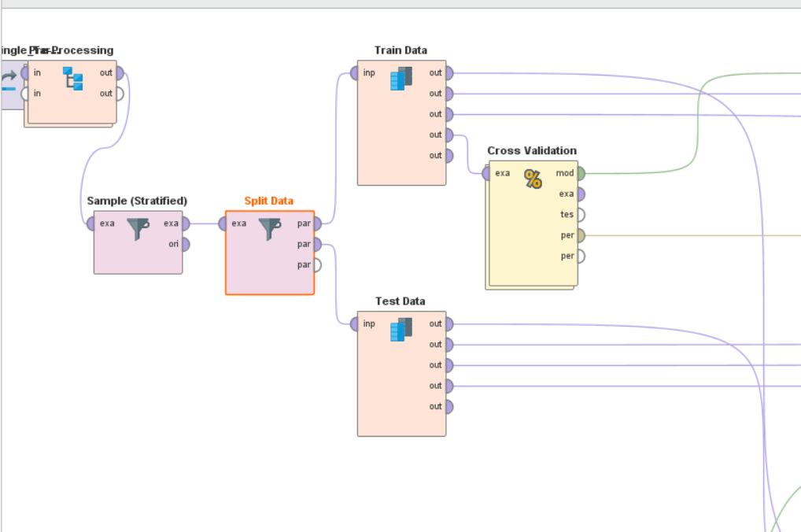The height and width of the screenshot is (532, 801).
Task: Click the 'exa' input port of Split Data
Action: (222, 224)
